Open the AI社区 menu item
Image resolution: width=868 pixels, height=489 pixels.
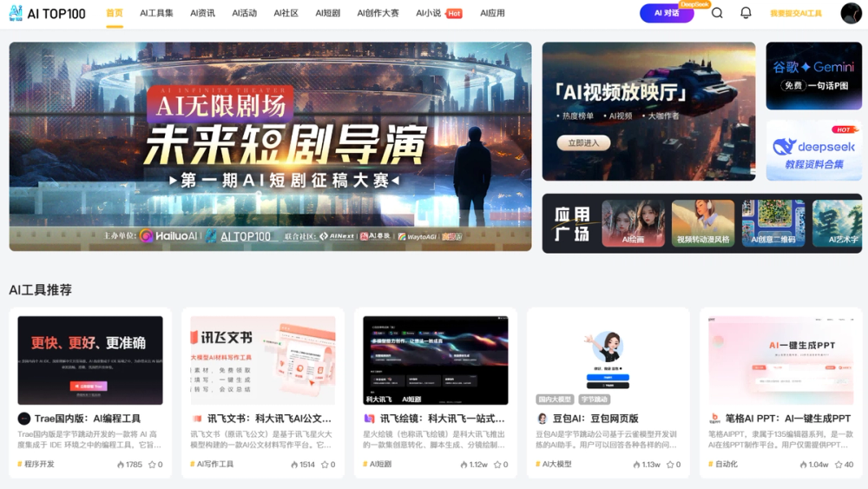(x=286, y=13)
